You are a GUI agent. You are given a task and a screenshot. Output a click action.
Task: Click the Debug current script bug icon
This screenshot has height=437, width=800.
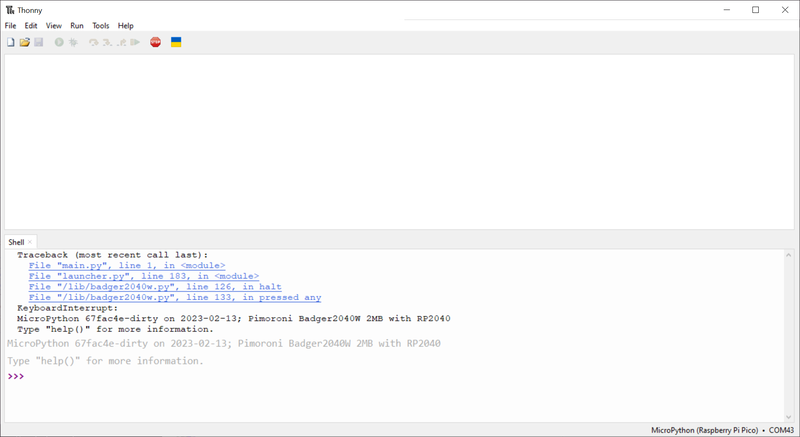click(73, 42)
